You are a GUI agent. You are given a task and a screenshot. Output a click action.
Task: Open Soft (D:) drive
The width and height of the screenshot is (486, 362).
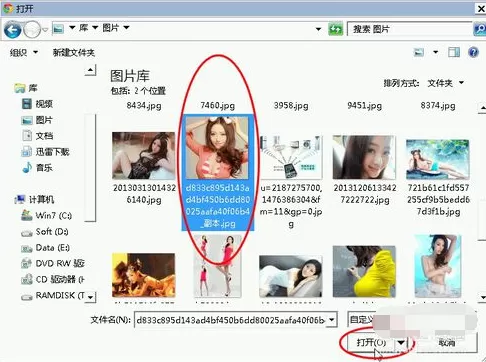45,231
